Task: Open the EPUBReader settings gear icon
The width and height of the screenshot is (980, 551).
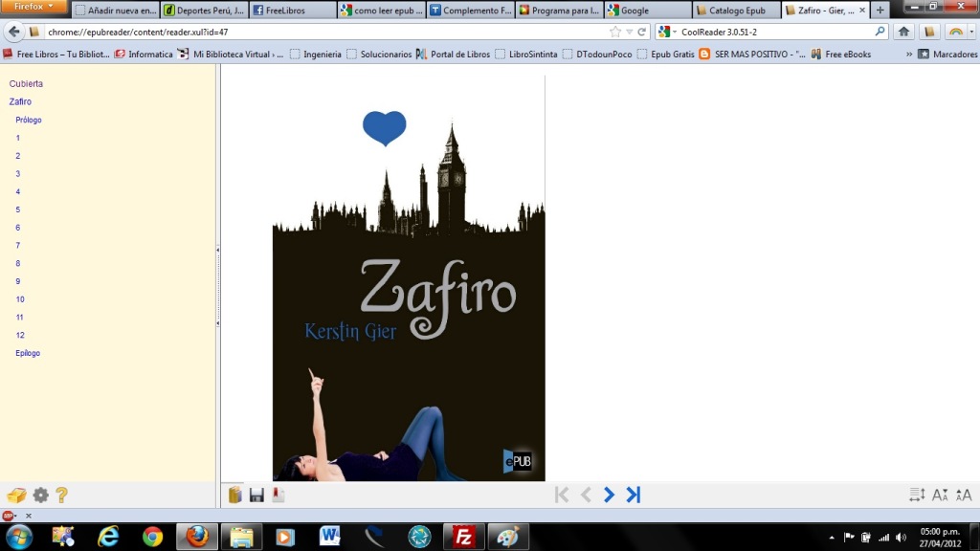Action: (40, 495)
